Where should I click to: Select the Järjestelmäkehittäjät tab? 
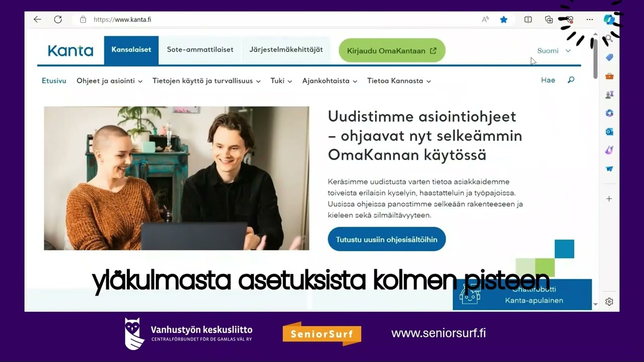[x=286, y=50]
